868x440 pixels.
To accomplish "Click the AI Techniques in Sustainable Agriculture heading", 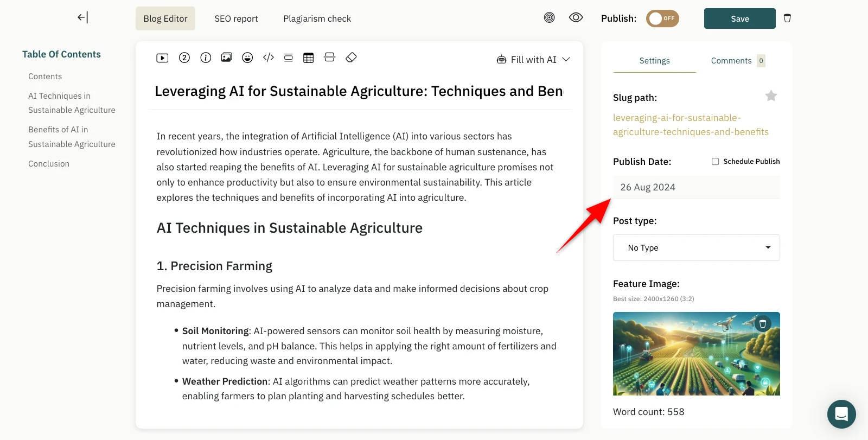I will (290, 228).
